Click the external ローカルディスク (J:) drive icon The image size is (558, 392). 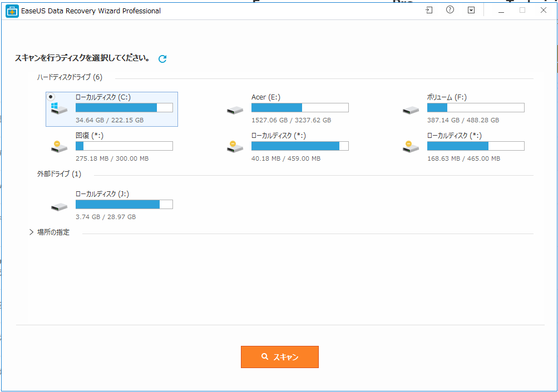click(59, 207)
